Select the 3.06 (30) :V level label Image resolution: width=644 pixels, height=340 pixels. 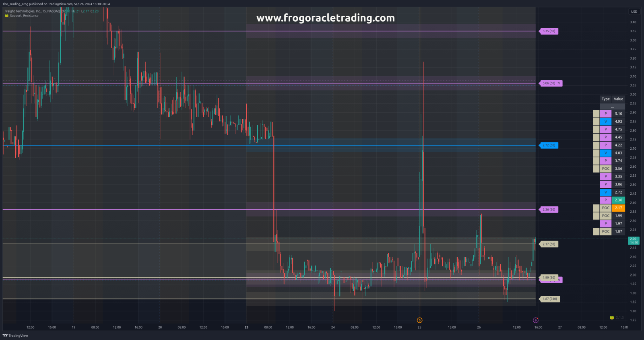coord(551,83)
